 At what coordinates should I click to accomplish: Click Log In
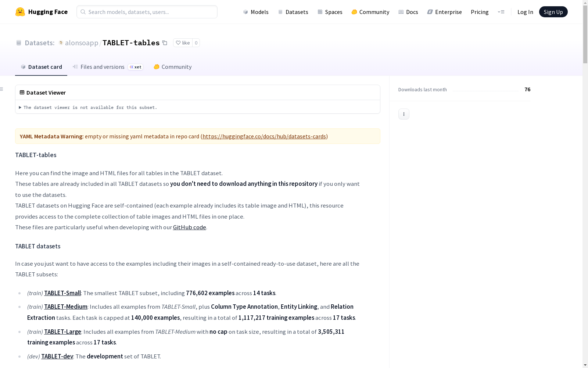tap(525, 12)
